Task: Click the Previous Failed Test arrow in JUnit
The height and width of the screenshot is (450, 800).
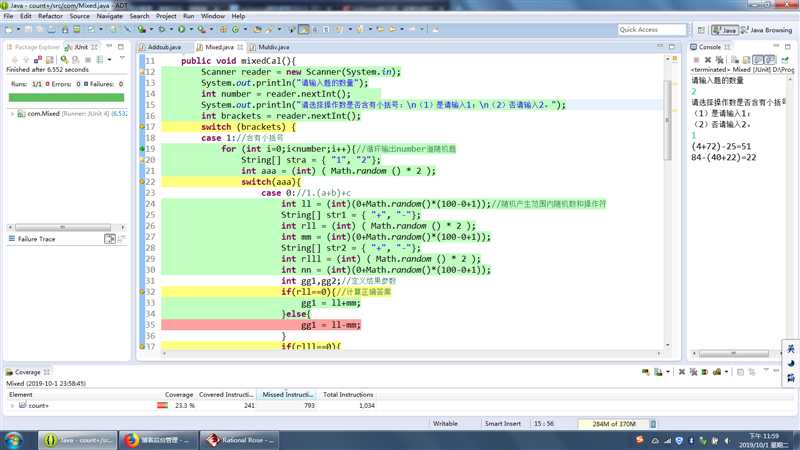Action: pos(26,60)
